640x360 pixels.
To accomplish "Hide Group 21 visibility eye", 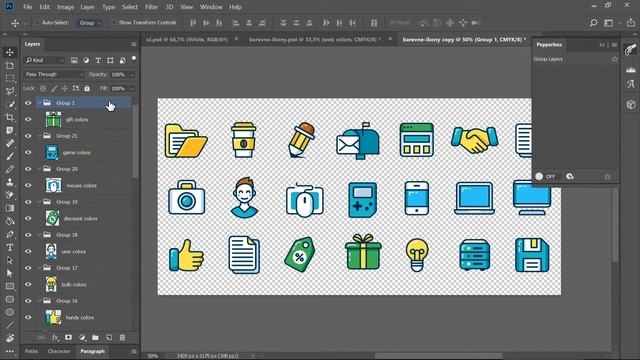I will click(x=28, y=136).
